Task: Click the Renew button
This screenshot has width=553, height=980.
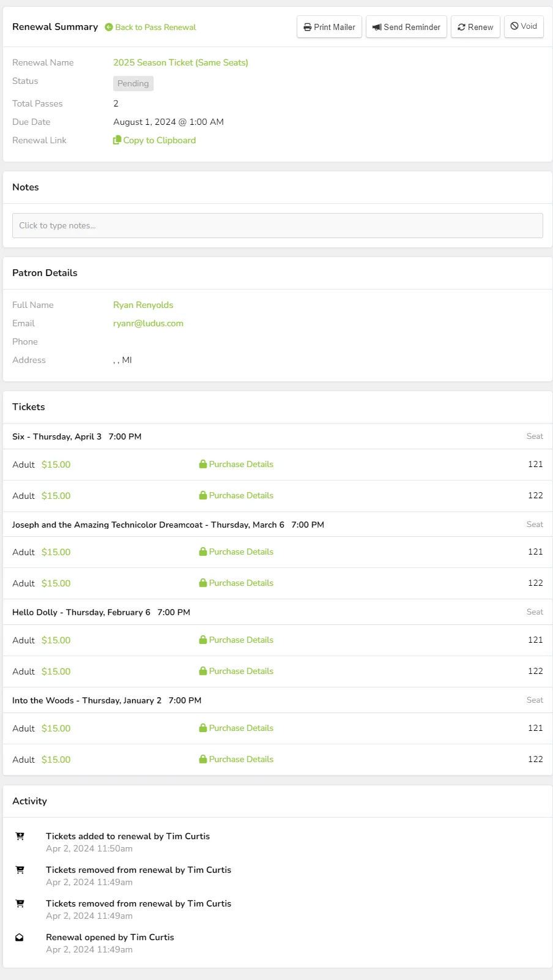Action: tap(475, 27)
